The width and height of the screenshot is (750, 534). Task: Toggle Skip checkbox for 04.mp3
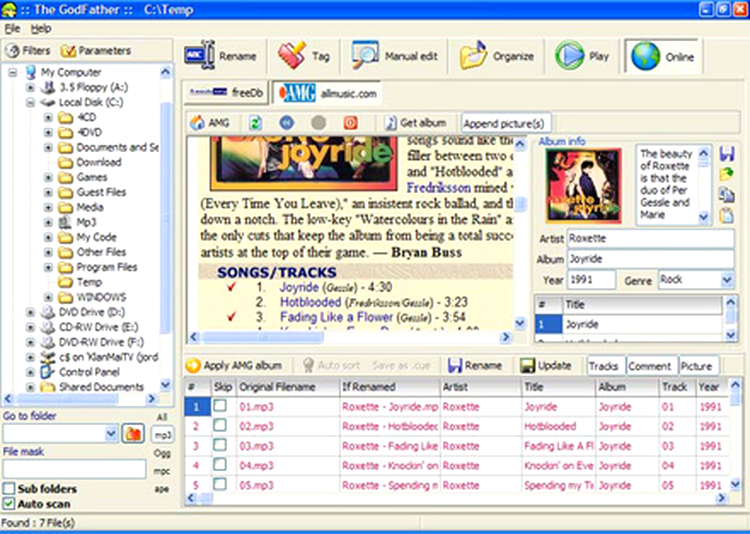point(220,465)
